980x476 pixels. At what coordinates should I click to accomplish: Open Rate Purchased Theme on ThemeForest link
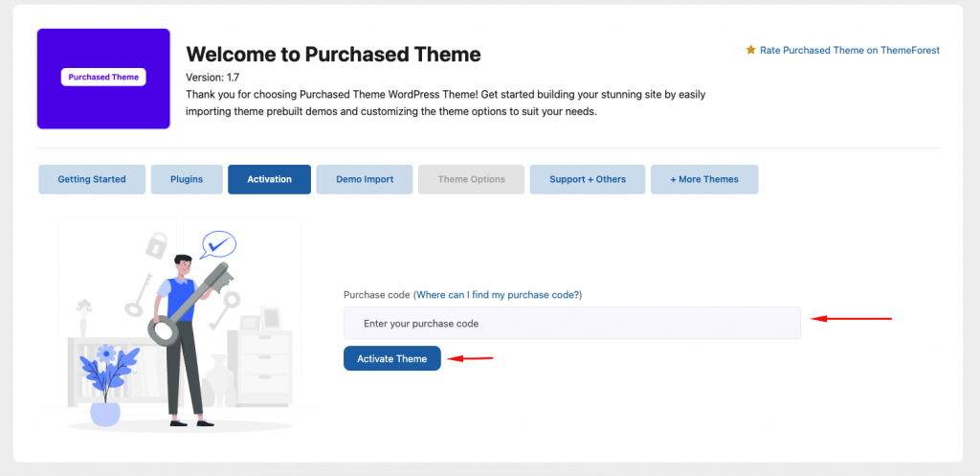coord(849,50)
